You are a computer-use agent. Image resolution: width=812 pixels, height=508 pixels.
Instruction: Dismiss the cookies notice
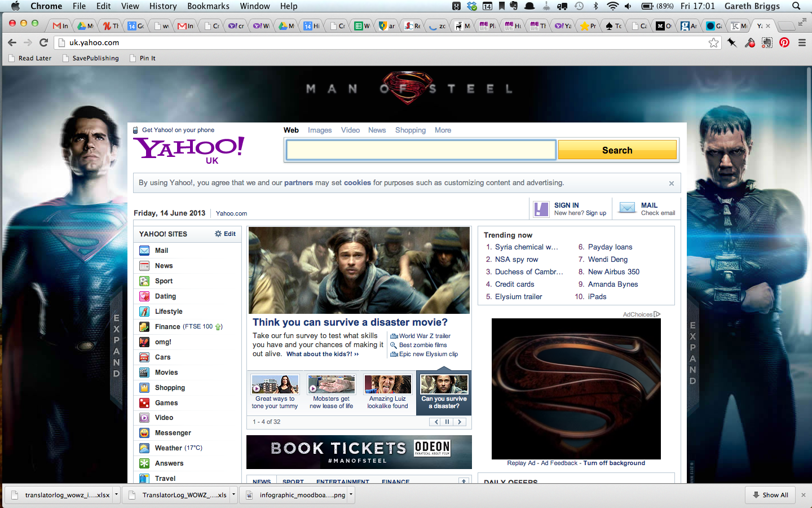point(672,183)
